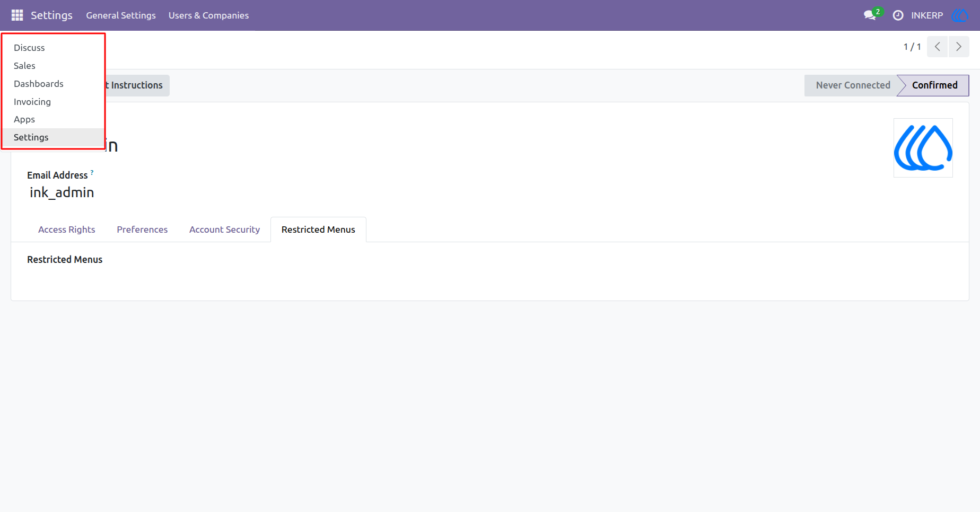Click the Confirmed status stage
The width and height of the screenshot is (980, 512).
(934, 85)
